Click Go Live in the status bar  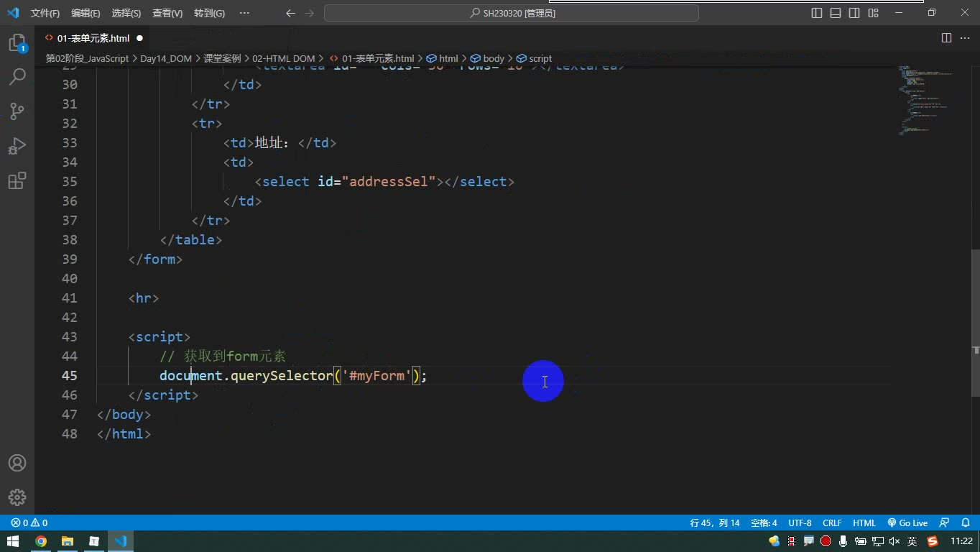click(x=907, y=523)
